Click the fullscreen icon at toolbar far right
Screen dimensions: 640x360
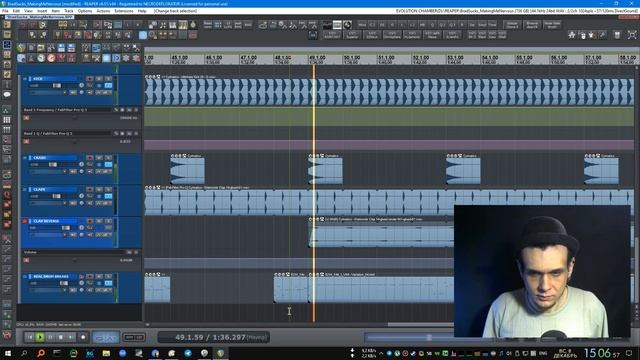tap(632, 36)
